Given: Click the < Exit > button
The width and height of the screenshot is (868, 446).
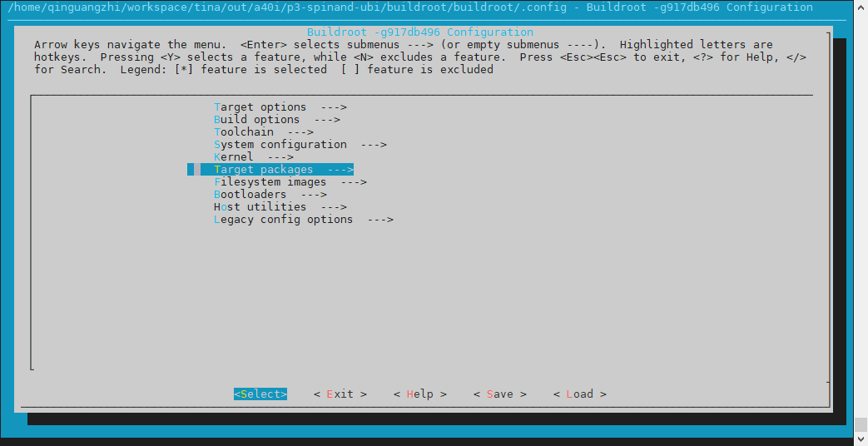Looking at the screenshot, I should (x=340, y=394).
